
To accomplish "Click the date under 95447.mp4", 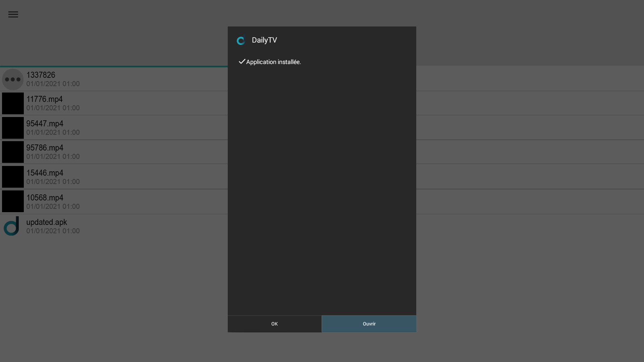I will [x=53, y=132].
